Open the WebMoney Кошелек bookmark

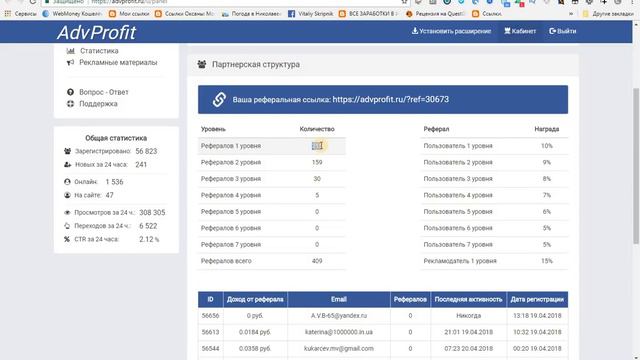(73, 14)
